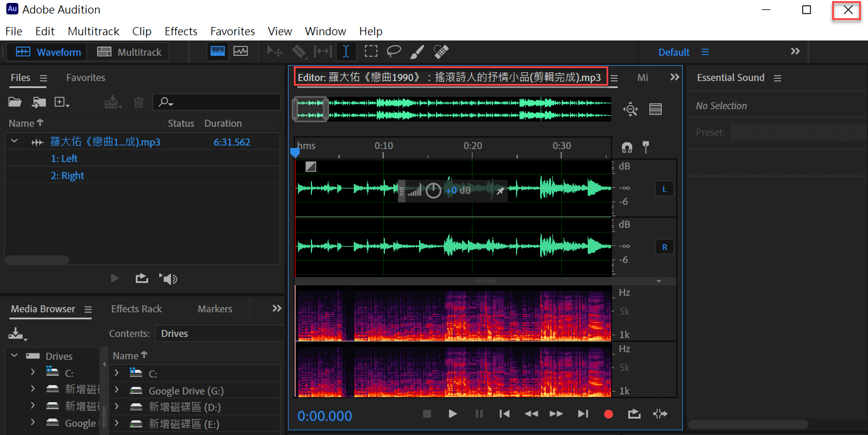Play the selected file in Files panel
This screenshot has height=435, width=868.
click(115, 278)
